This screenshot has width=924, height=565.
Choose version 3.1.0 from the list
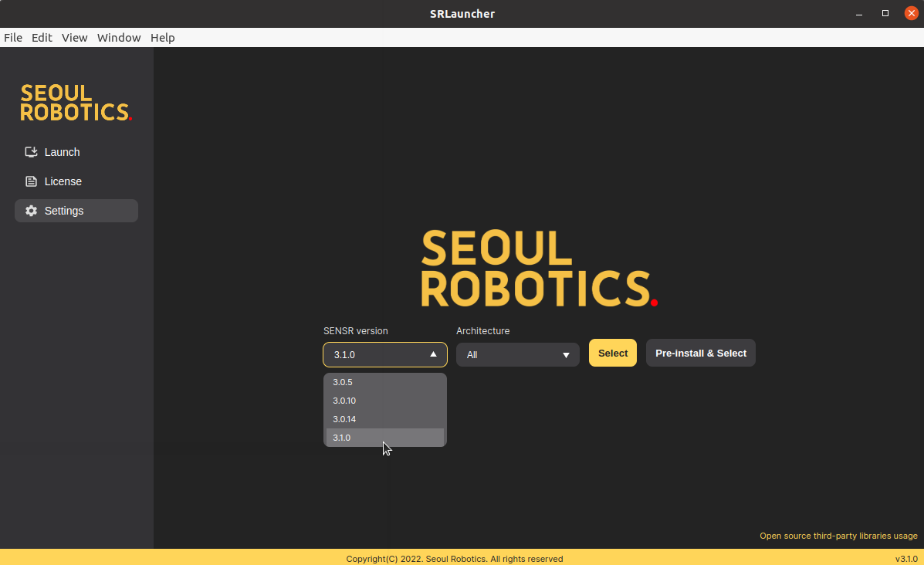384,438
